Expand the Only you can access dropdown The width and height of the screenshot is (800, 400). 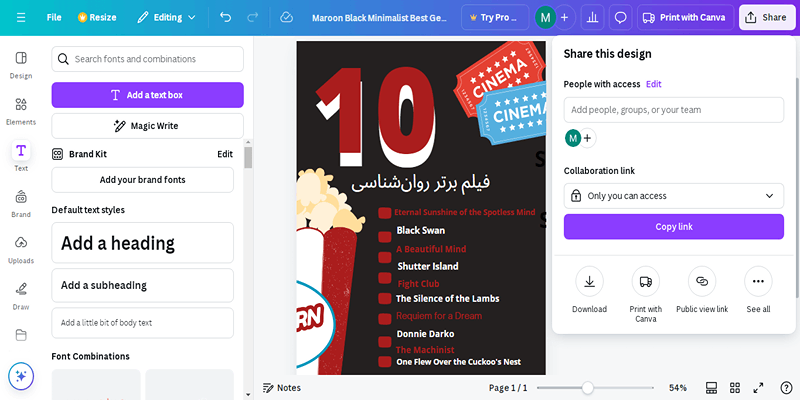[x=673, y=196]
